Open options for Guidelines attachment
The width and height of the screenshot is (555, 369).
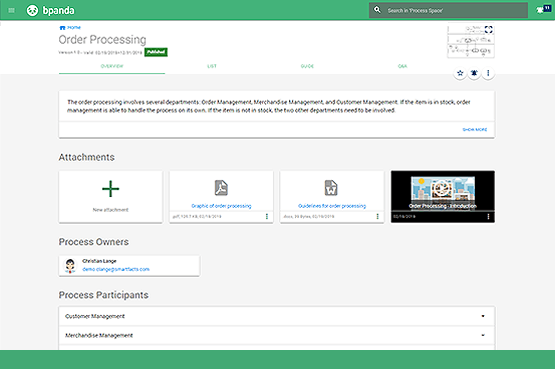tap(377, 216)
